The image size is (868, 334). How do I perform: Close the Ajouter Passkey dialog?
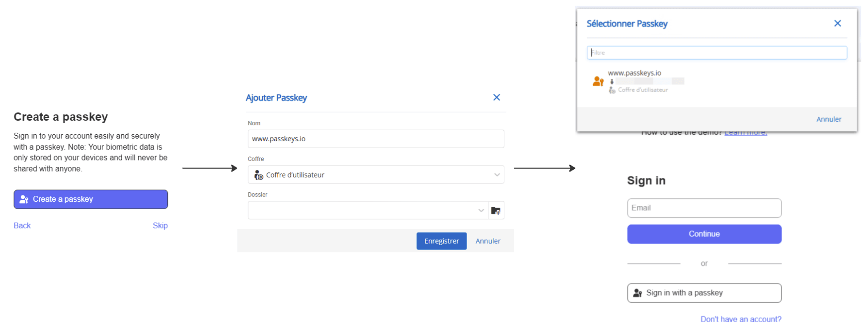496,97
